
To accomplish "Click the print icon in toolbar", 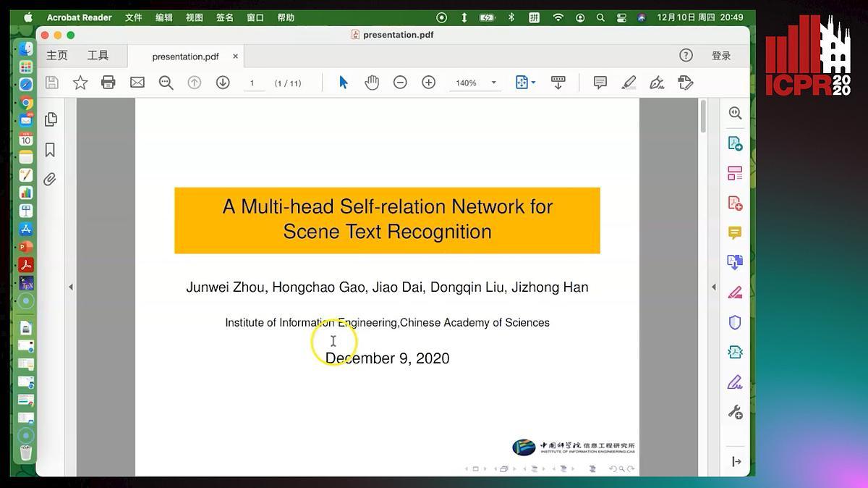I will click(109, 83).
